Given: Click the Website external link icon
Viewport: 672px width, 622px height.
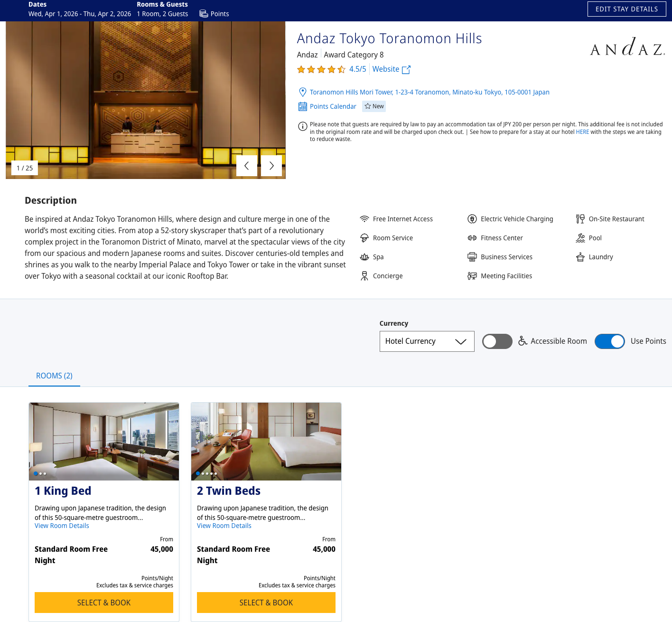Looking at the screenshot, I should click(406, 69).
